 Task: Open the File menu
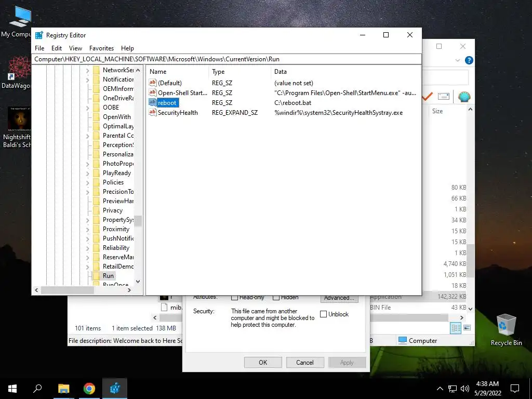tap(39, 48)
